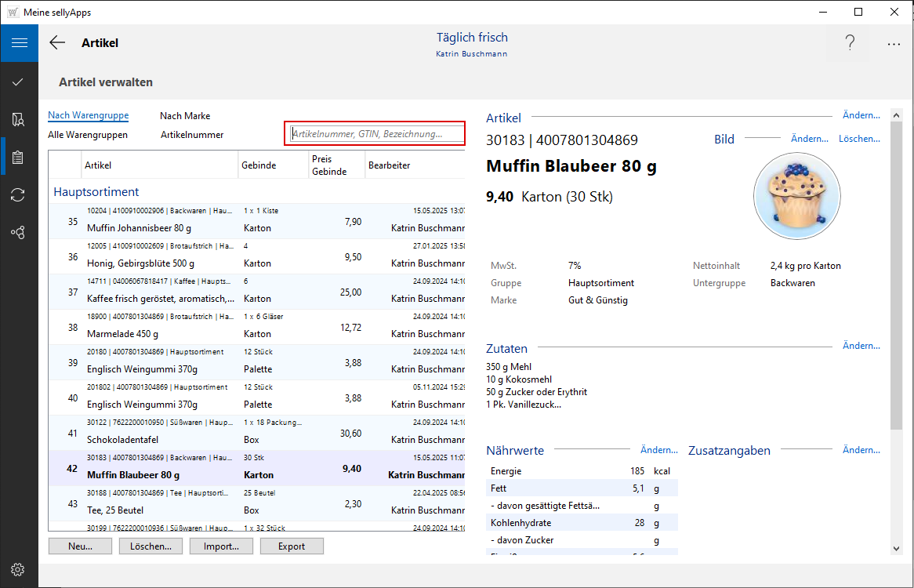Click the Export button
This screenshot has width=914, height=588.
[292, 546]
